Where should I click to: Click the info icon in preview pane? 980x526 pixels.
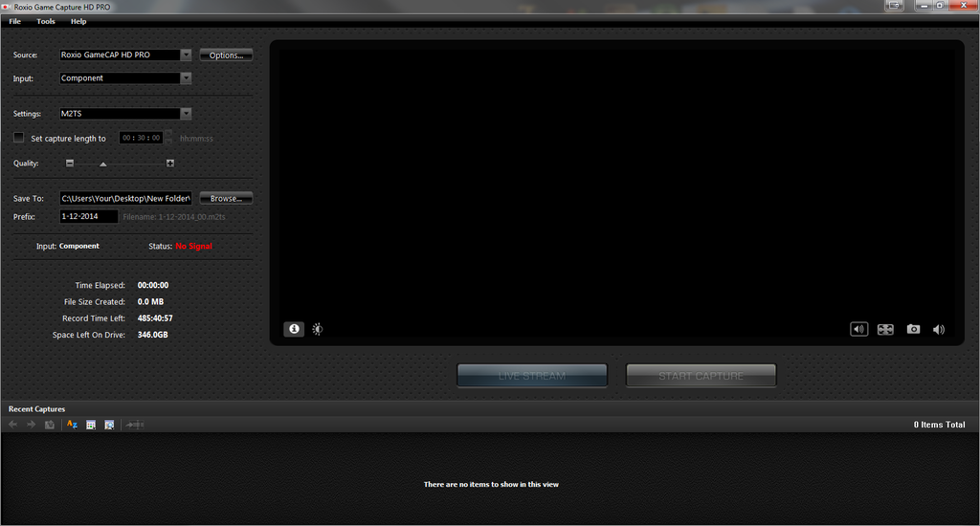point(294,329)
